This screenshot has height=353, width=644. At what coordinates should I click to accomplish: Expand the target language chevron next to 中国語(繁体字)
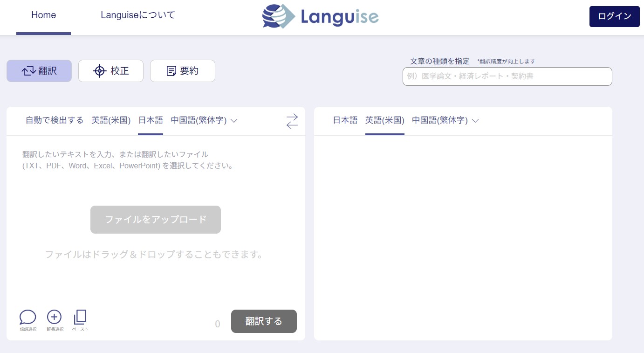[x=475, y=121]
